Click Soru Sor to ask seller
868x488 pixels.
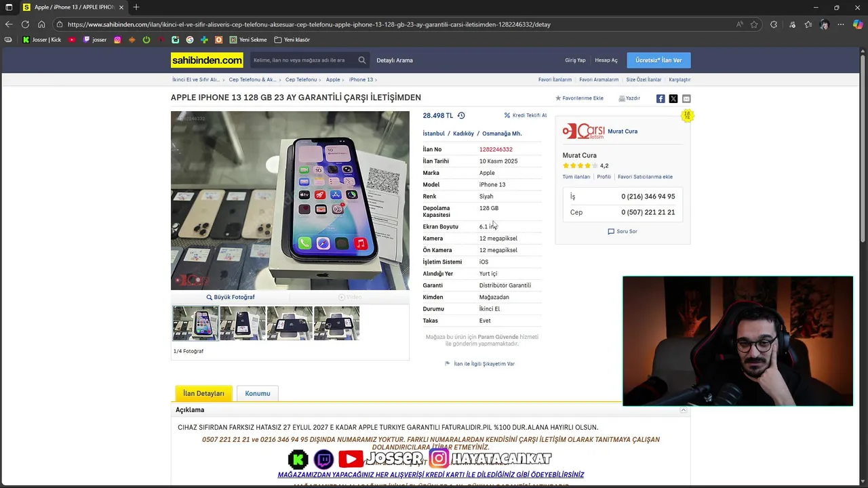click(623, 232)
